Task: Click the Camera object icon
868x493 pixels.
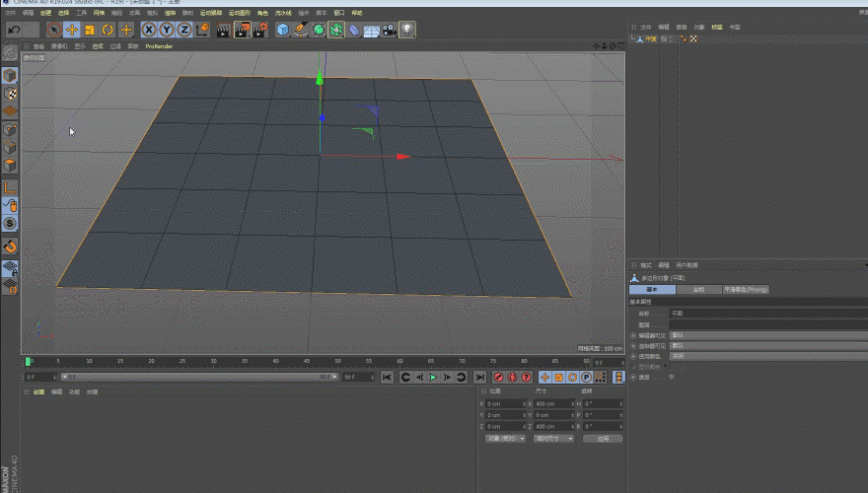Action: click(389, 31)
